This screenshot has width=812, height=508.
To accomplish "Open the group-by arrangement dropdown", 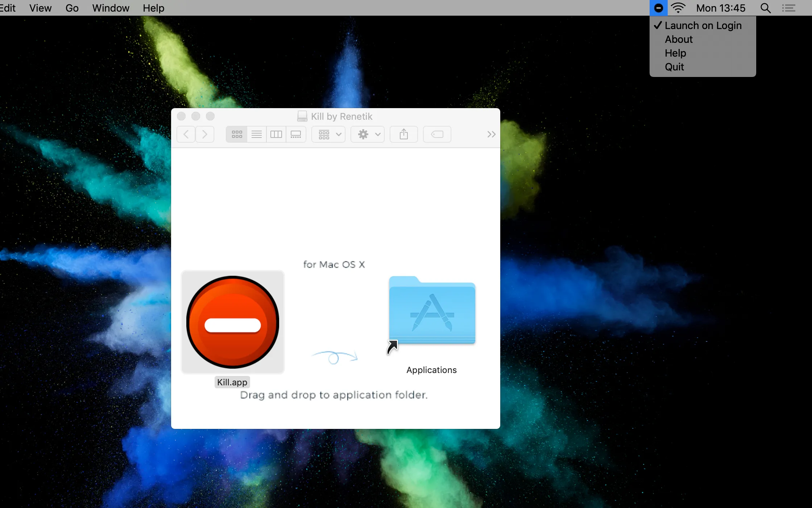I will pos(328,134).
